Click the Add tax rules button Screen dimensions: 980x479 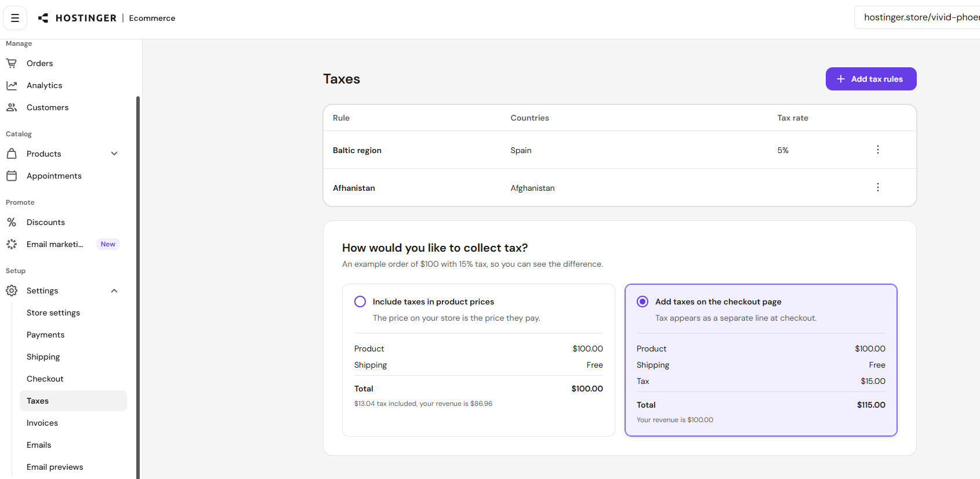[871, 79]
